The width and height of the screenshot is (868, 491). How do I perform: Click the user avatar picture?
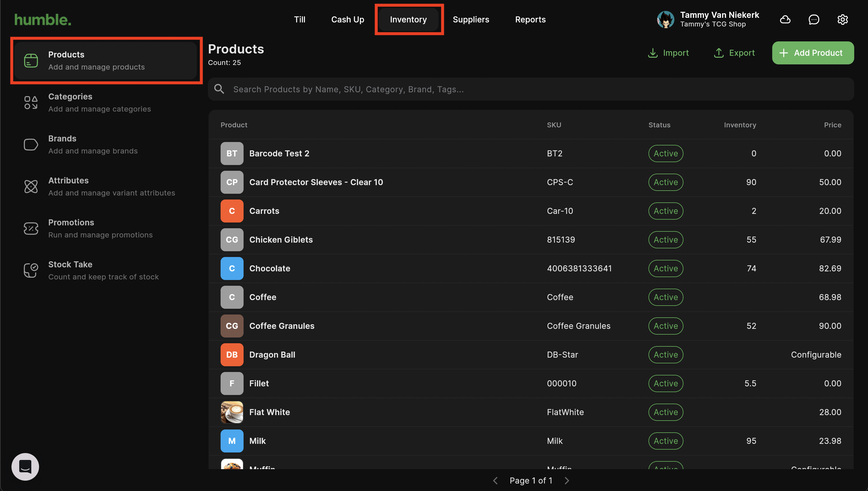click(x=666, y=20)
